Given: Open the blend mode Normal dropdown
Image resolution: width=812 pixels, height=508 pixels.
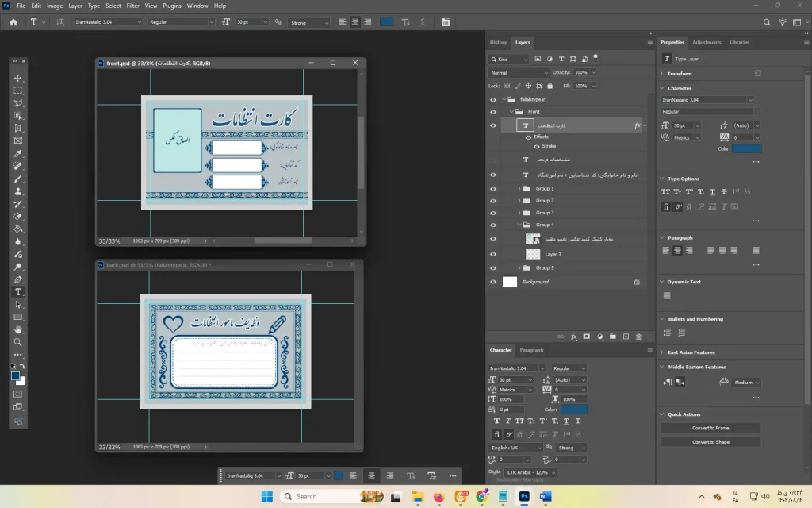Looking at the screenshot, I should 519,72.
